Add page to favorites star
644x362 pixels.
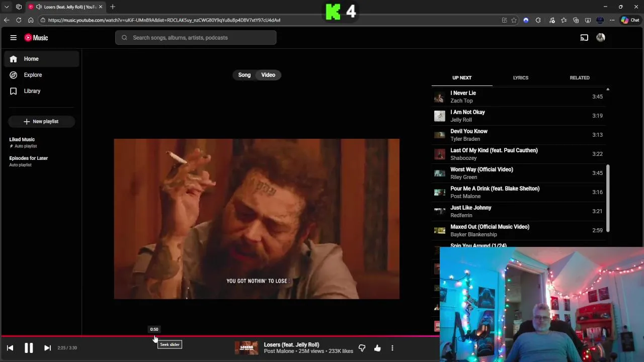coord(514,20)
